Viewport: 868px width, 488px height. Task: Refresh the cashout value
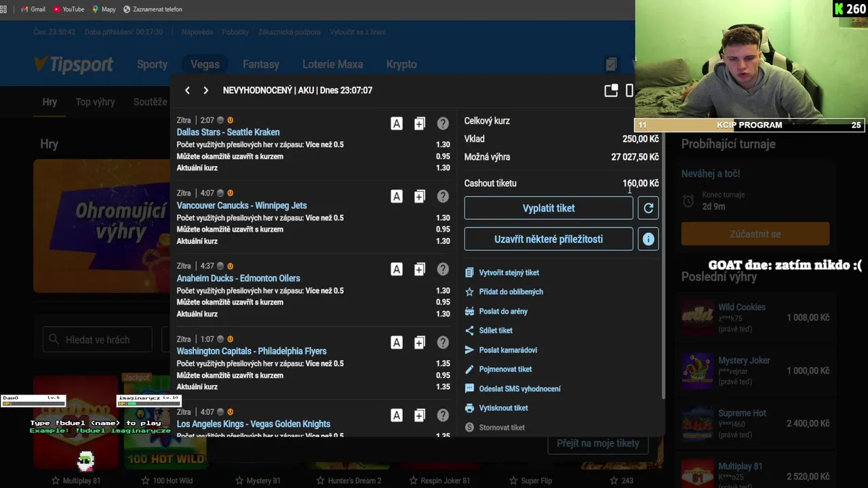pyautogui.click(x=648, y=208)
